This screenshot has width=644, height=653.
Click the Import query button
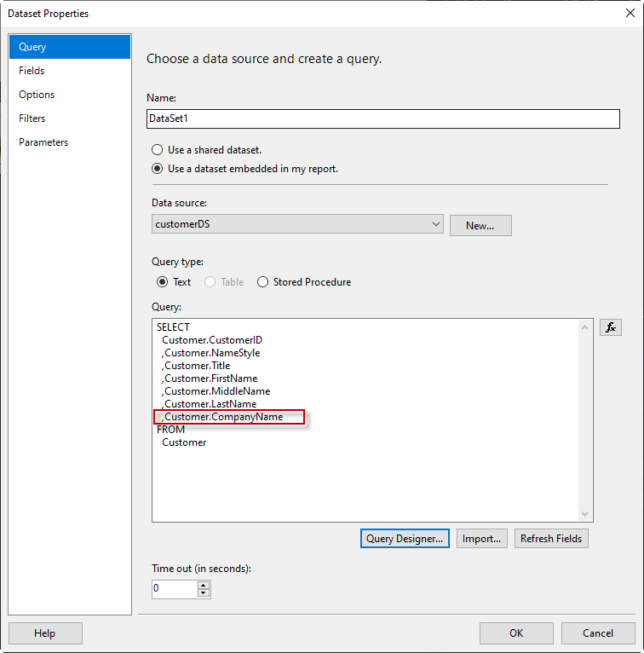(482, 539)
